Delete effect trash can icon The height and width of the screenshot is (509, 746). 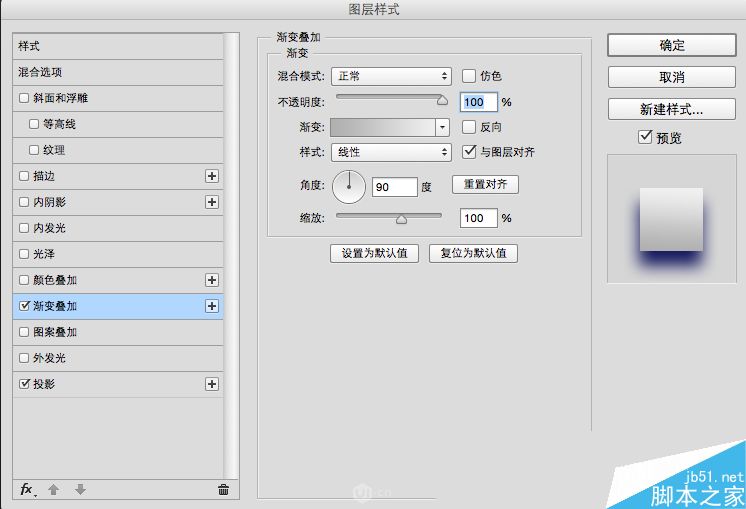(x=223, y=489)
